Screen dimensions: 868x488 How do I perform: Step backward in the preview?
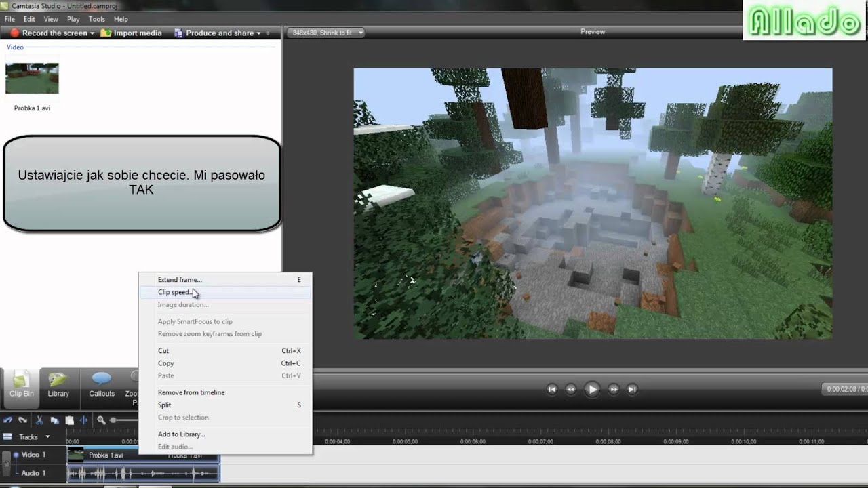click(571, 389)
